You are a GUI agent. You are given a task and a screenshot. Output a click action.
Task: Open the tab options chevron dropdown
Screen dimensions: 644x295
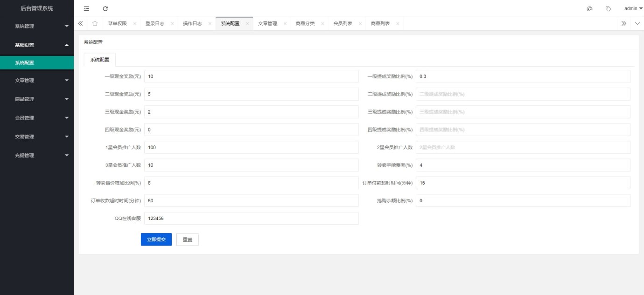637,24
